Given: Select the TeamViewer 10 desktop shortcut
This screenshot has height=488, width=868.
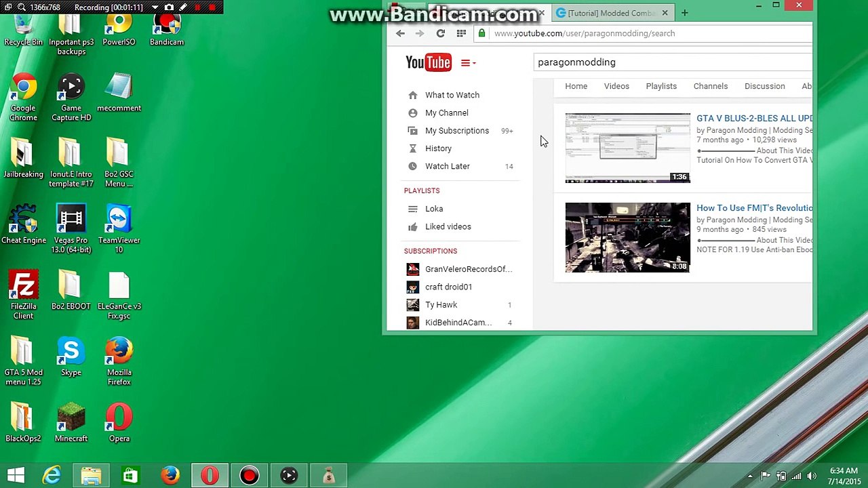Looking at the screenshot, I should coord(119,230).
